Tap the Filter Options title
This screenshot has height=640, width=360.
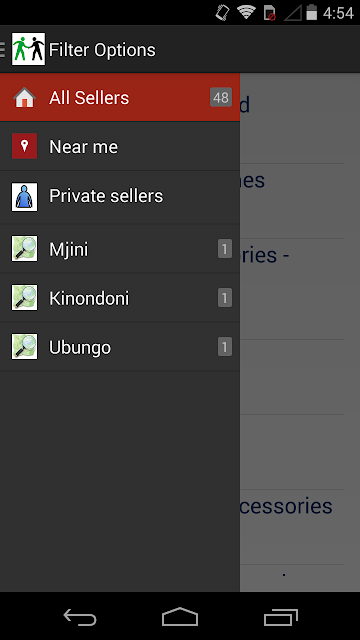coord(102,50)
